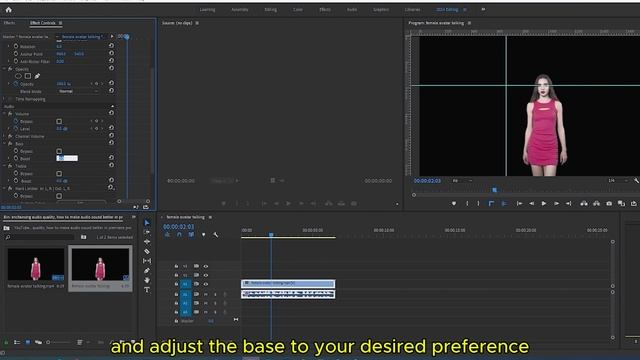
Task: Open Program Monitor settings wrench
Action: coord(636,180)
